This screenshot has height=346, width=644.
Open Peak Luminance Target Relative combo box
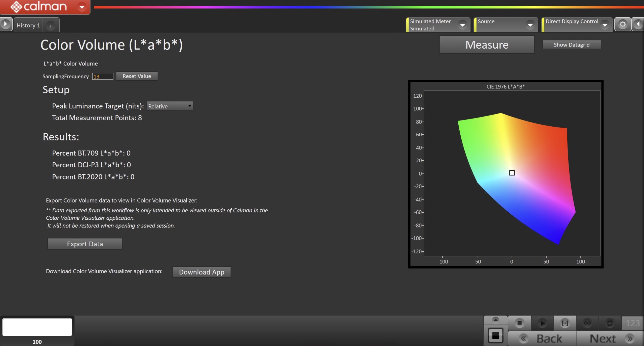[x=170, y=106]
